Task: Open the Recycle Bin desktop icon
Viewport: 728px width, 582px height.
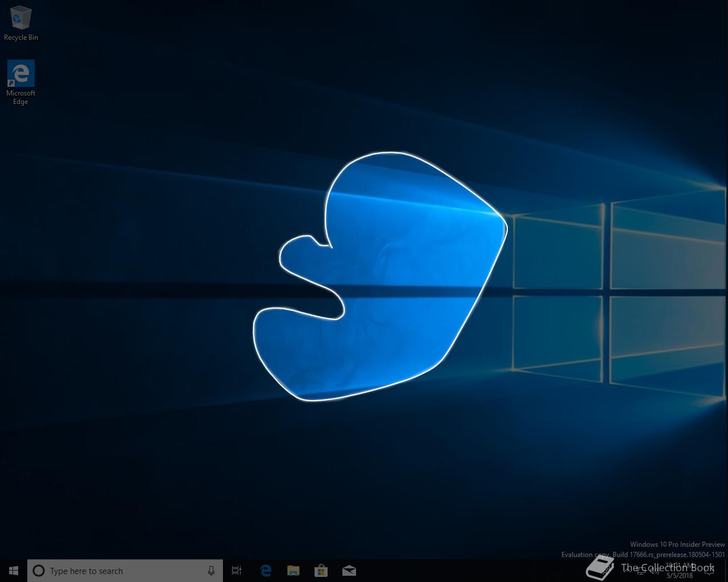Action: 20,23
